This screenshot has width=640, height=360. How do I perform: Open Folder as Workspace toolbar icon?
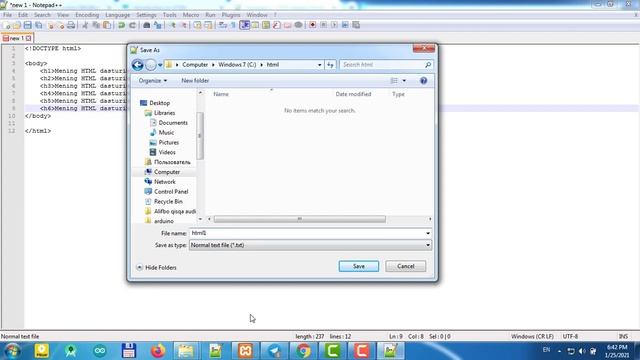287,25
